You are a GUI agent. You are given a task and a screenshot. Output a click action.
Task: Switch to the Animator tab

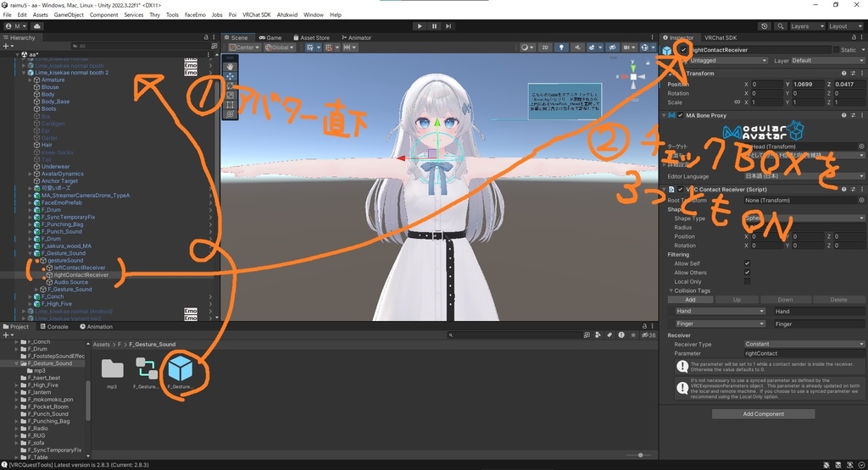tap(356, 37)
